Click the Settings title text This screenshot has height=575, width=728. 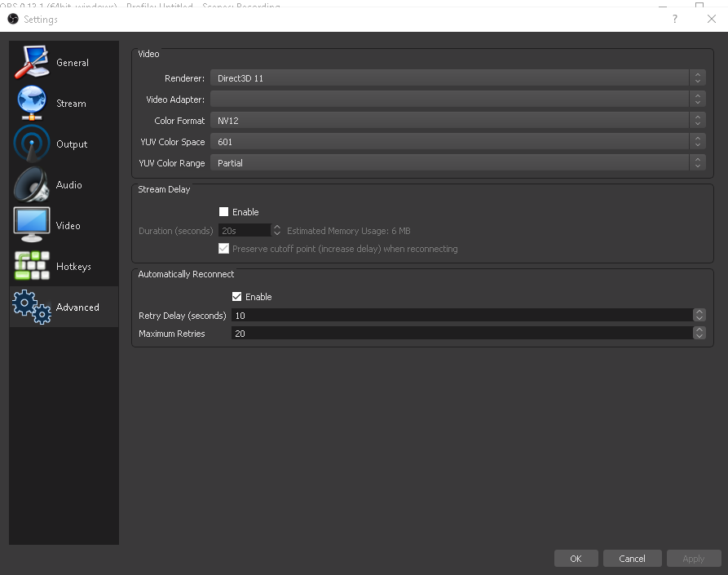41,20
